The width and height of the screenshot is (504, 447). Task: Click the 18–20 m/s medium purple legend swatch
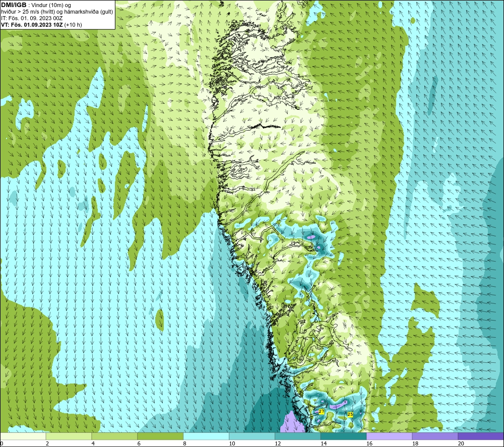(x=435, y=436)
